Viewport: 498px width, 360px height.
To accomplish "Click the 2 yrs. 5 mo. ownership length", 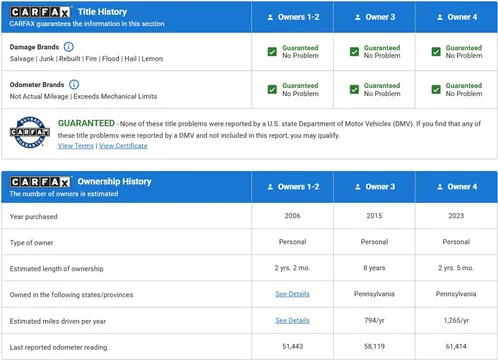I will click(456, 268).
